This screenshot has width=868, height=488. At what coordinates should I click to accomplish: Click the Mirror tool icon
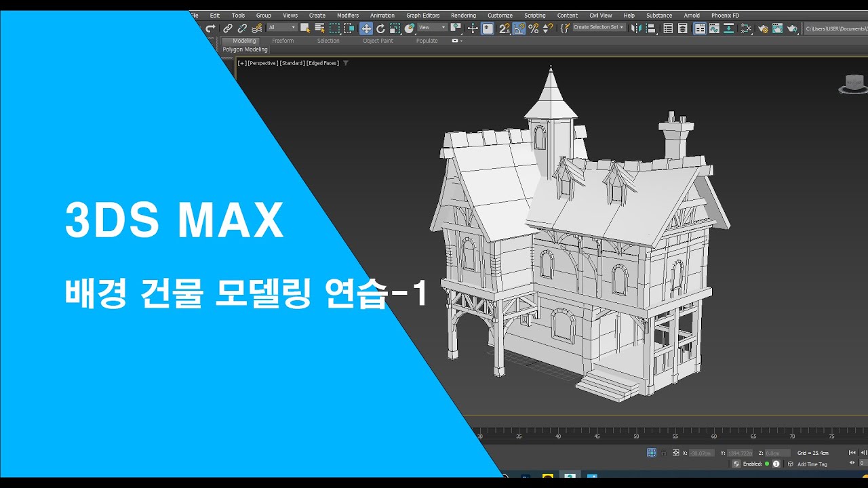click(x=636, y=28)
